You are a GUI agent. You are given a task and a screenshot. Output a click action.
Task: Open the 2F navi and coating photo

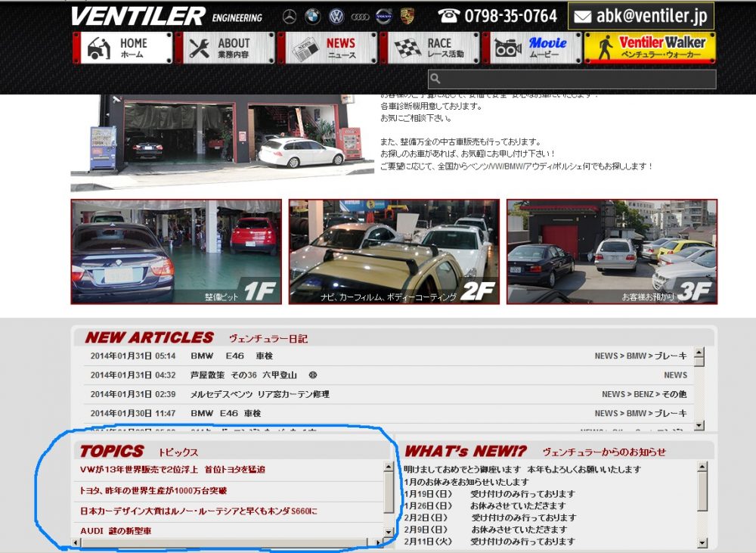pos(394,252)
